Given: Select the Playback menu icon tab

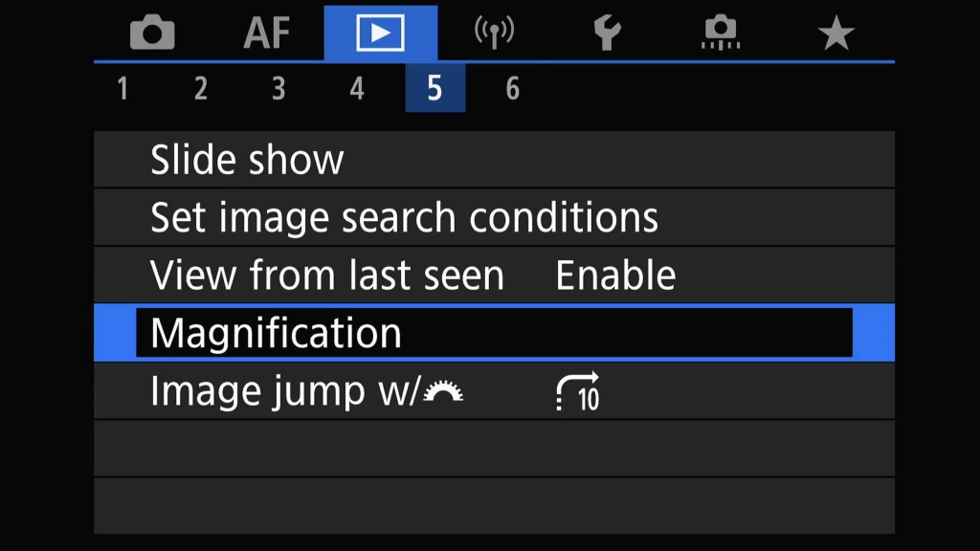Looking at the screenshot, I should point(381,33).
